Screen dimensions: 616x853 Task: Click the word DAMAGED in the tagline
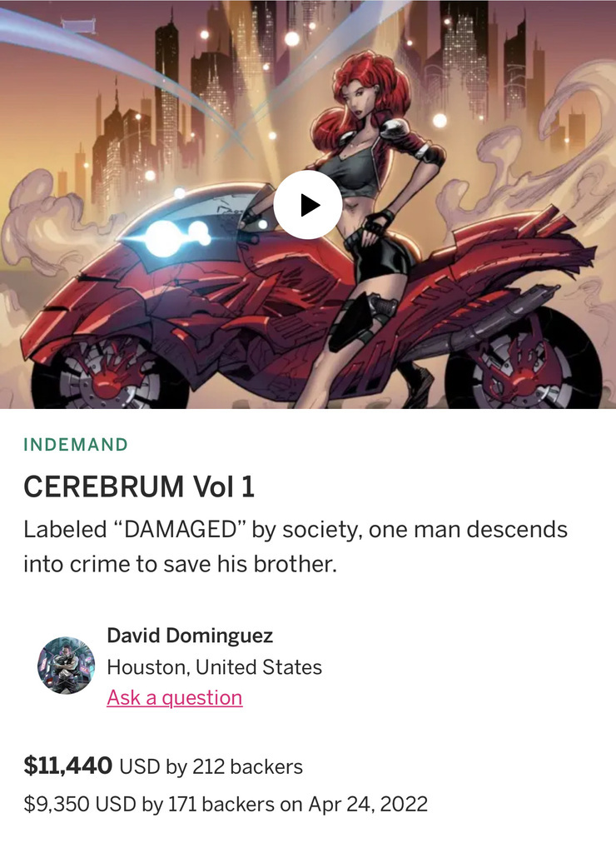point(180,529)
